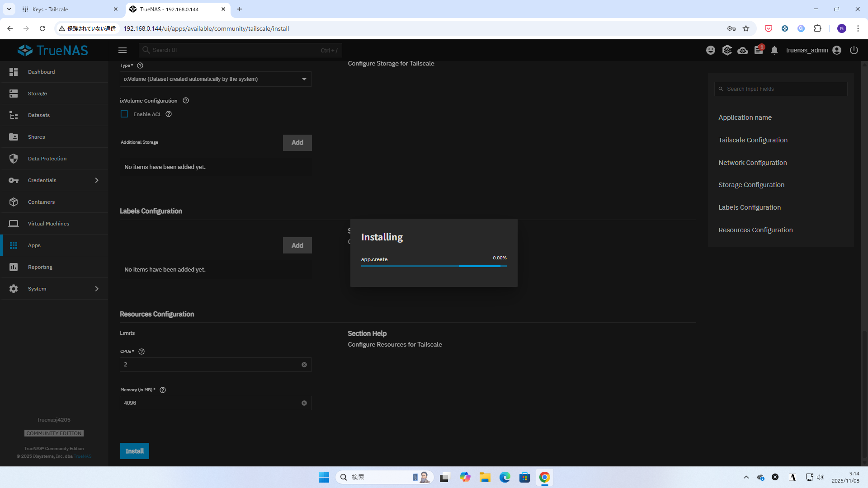
Task: Click the power icon in header
Action: point(854,50)
